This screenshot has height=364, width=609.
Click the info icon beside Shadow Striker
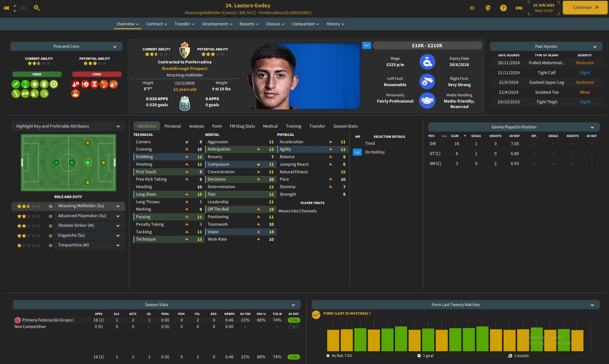tap(50, 226)
